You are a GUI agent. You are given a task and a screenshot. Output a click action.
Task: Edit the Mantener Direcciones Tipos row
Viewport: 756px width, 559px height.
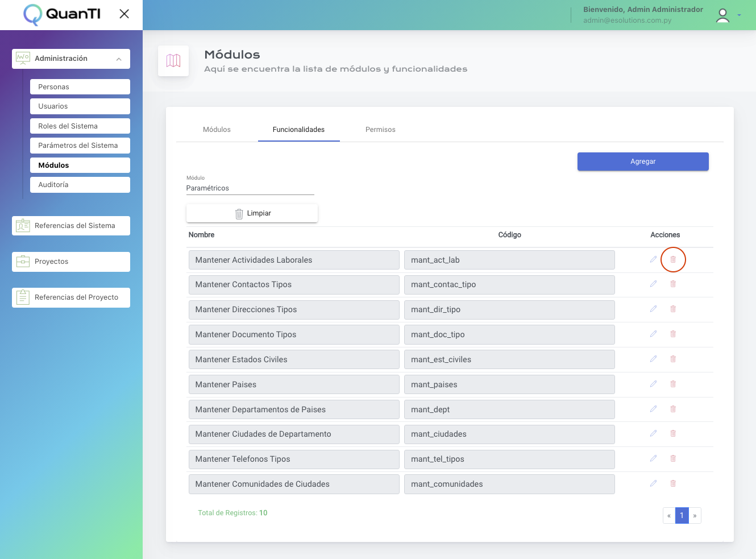click(653, 309)
